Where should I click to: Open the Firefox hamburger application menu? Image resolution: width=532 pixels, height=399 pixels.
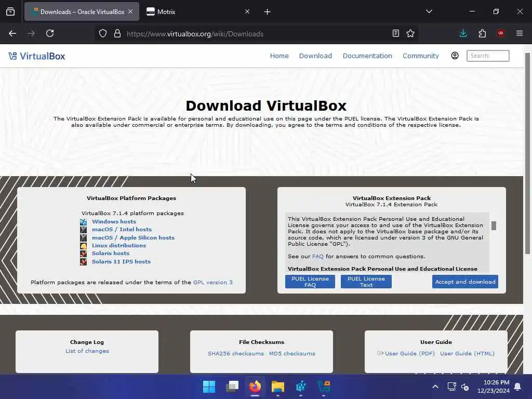click(520, 33)
